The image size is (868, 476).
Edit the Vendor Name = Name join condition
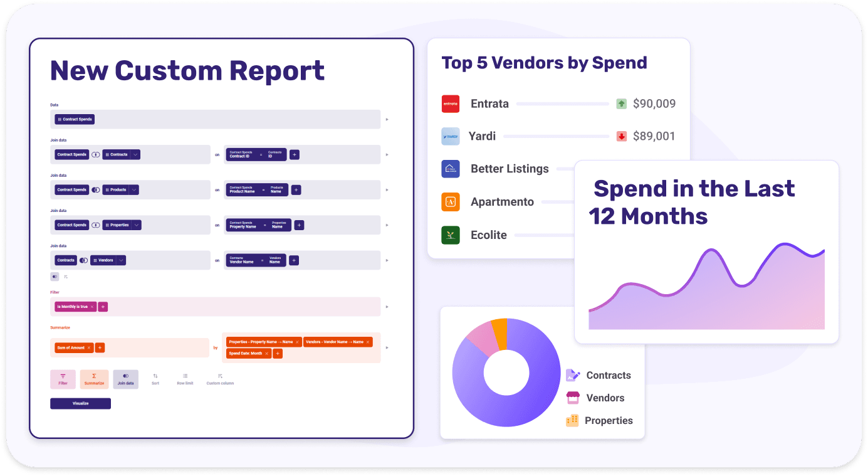(x=256, y=260)
